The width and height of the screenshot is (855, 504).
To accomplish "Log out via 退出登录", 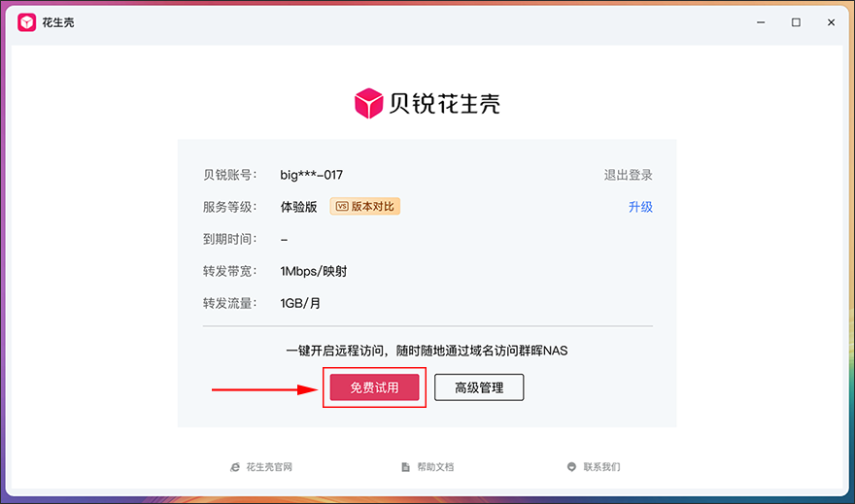I will tap(629, 175).
